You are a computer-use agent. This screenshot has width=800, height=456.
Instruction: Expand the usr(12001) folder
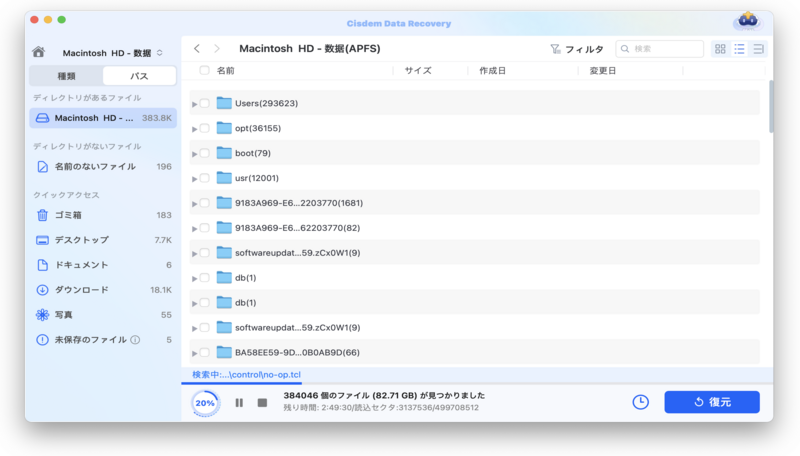click(194, 178)
